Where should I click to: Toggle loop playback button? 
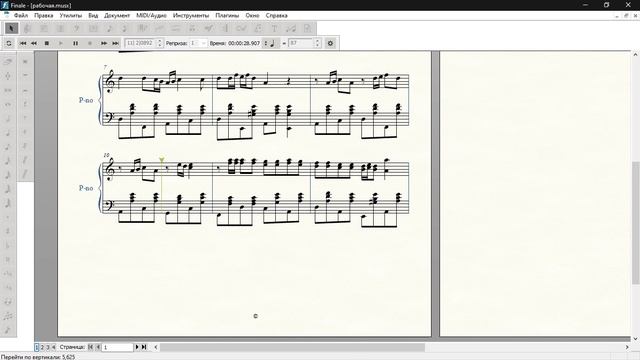(9, 43)
